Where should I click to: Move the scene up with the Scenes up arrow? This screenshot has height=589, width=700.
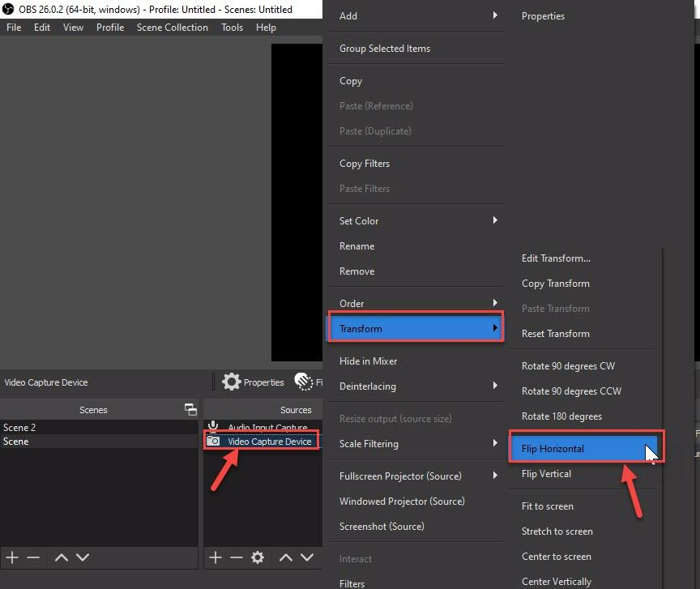pos(61,557)
